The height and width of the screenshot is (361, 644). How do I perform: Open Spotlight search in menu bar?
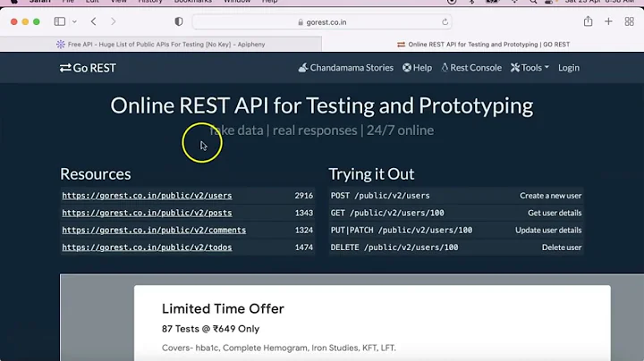point(533,2)
